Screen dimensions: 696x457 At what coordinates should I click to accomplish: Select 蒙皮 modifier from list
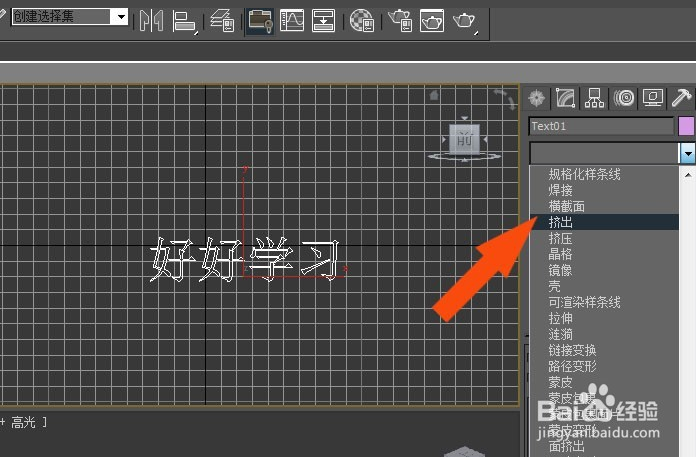click(561, 382)
